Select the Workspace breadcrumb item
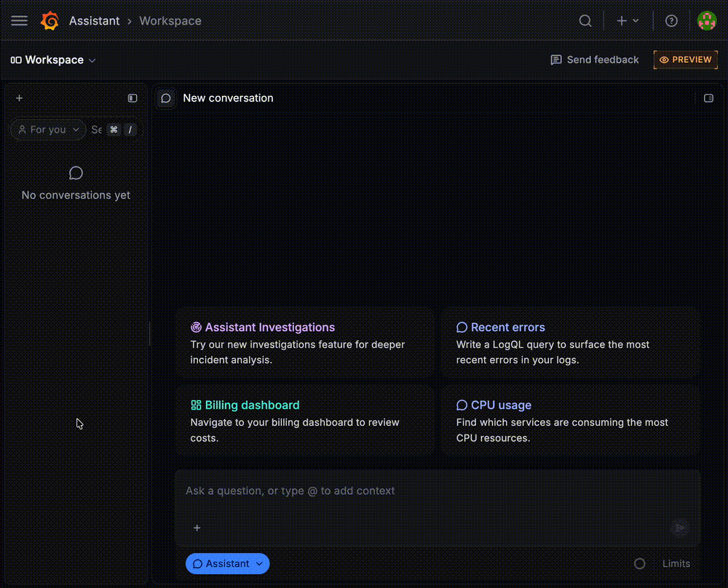This screenshot has width=728, height=588. pyautogui.click(x=170, y=21)
